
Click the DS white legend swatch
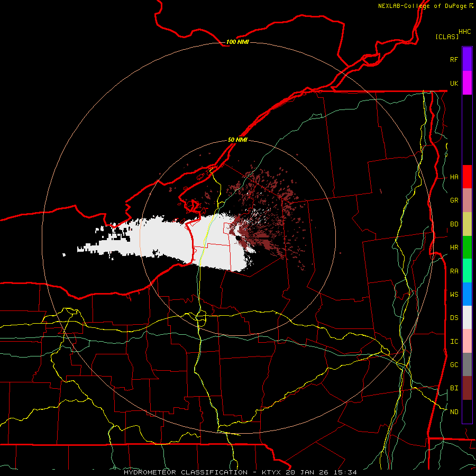point(467,317)
